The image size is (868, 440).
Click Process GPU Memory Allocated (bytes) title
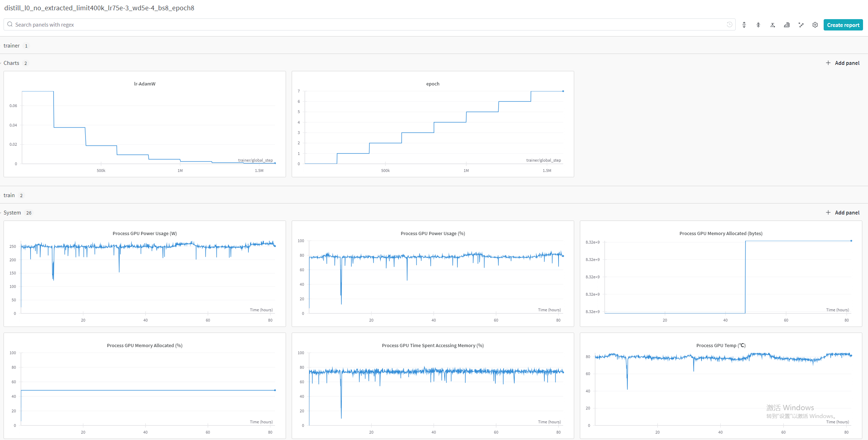tap(721, 233)
